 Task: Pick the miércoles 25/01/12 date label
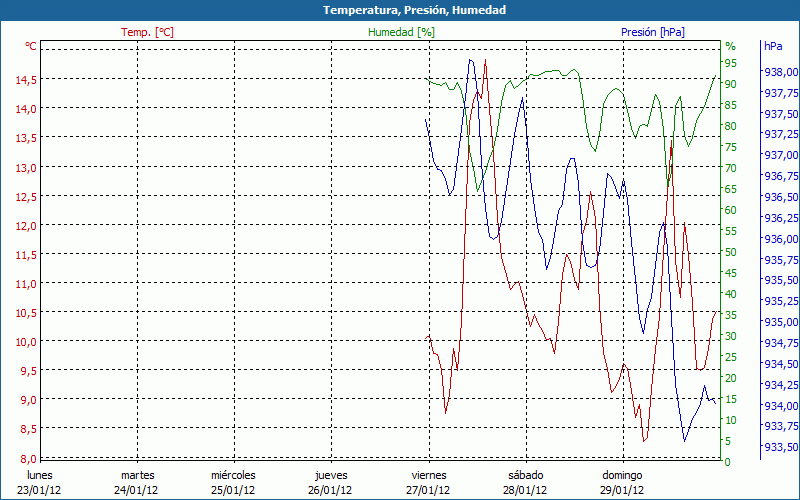(234, 482)
